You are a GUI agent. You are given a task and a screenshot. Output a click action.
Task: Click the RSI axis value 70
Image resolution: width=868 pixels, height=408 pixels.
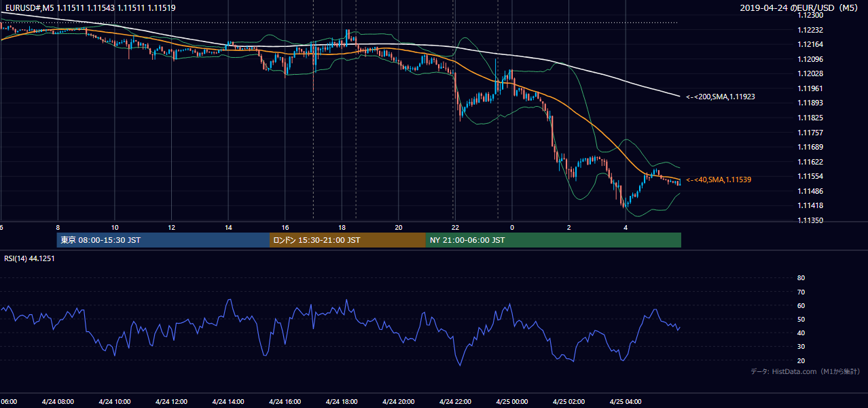coord(801,292)
